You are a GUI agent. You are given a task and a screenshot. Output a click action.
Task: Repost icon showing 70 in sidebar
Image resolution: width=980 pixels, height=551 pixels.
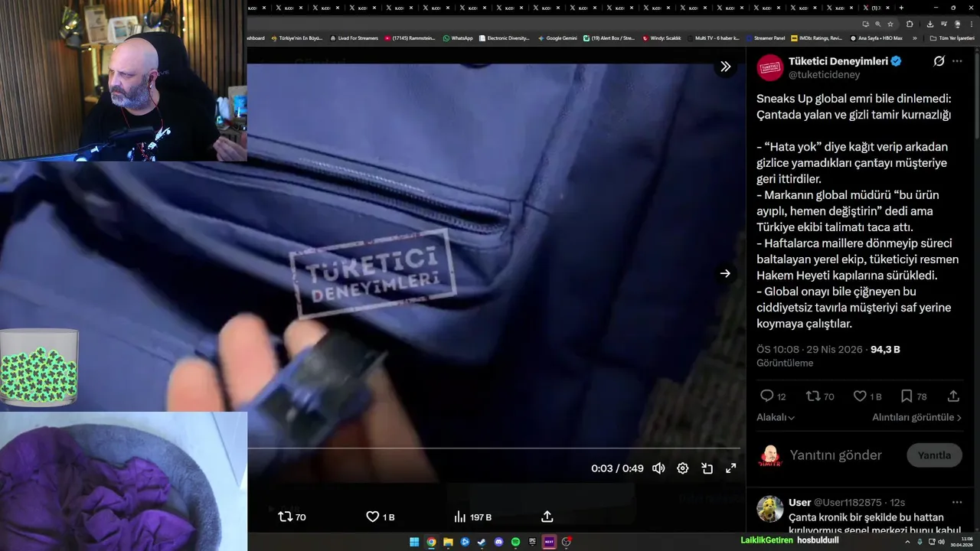[820, 396]
